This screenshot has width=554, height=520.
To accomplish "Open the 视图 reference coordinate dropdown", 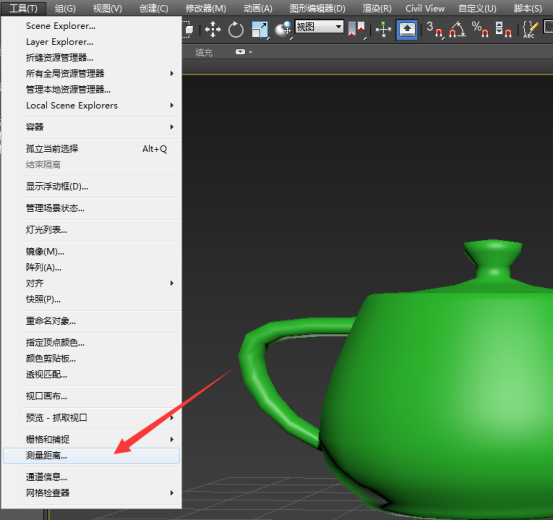I will (319, 26).
